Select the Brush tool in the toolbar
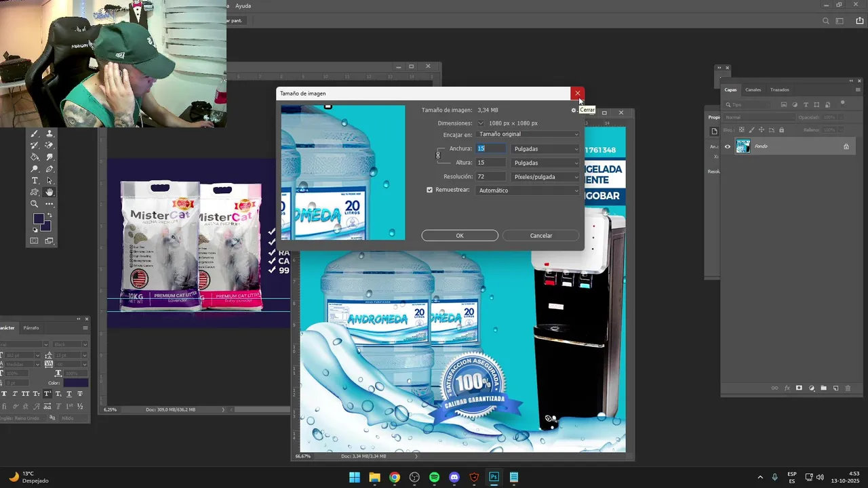 34,134
